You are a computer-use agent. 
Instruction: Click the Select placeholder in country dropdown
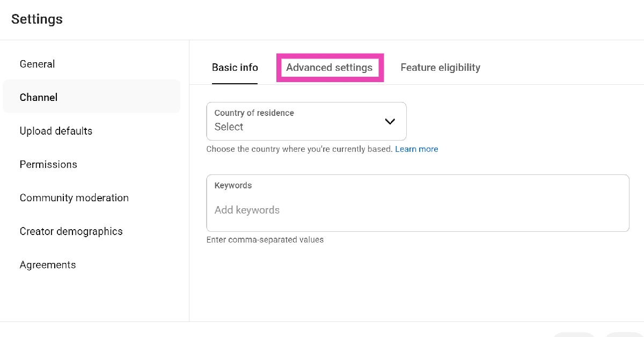(x=229, y=127)
